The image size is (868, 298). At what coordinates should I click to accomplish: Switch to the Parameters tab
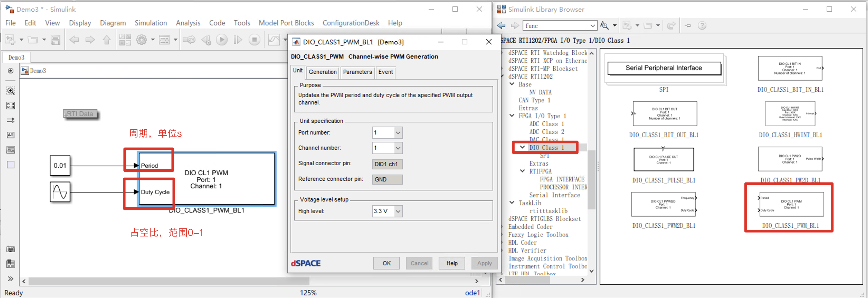coord(357,72)
